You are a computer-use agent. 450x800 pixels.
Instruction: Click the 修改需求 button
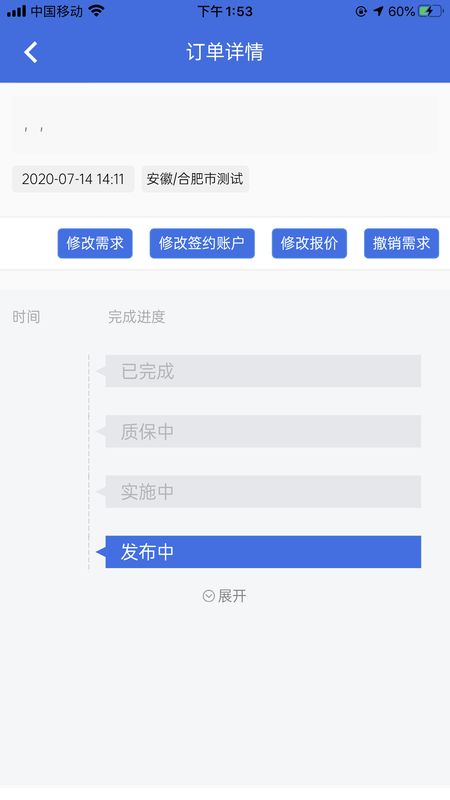pos(95,243)
